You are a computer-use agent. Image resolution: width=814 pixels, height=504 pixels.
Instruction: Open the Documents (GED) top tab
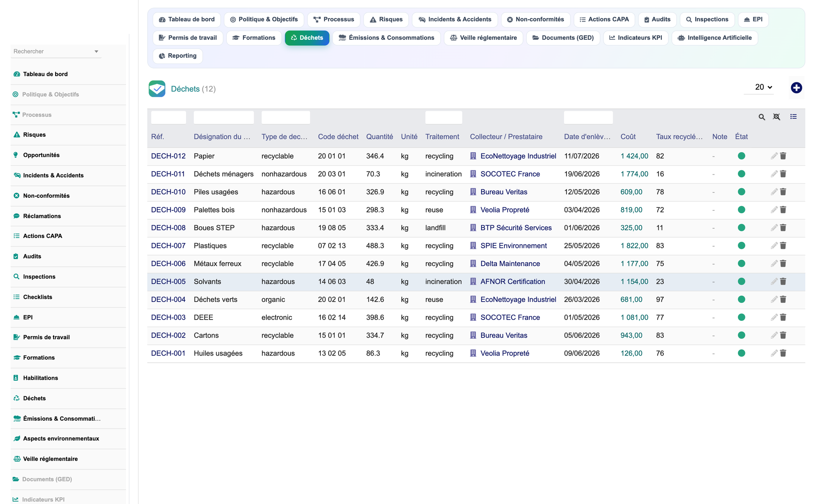tap(563, 38)
